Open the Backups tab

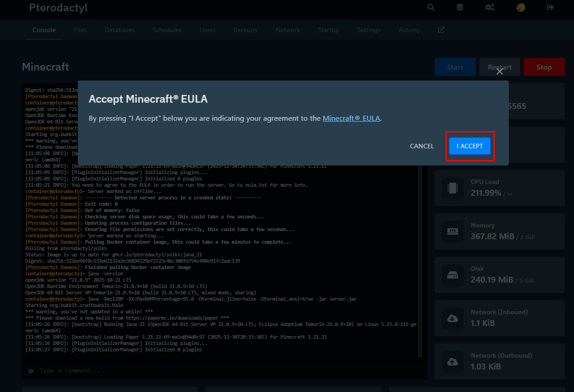(245, 30)
